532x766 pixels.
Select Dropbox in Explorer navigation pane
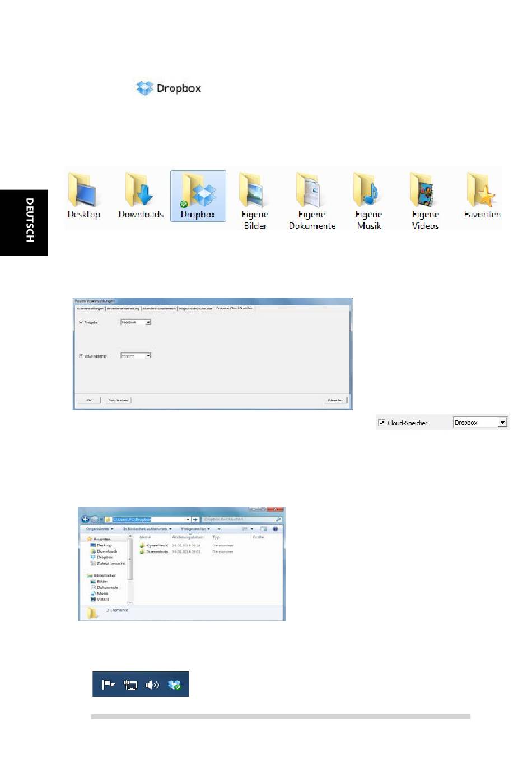coord(102,558)
